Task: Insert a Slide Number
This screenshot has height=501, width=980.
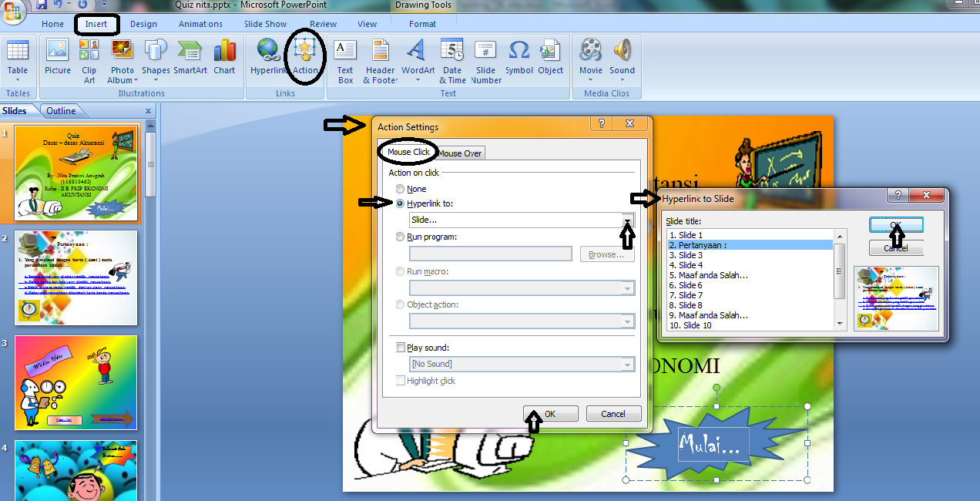Action: click(x=485, y=61)
